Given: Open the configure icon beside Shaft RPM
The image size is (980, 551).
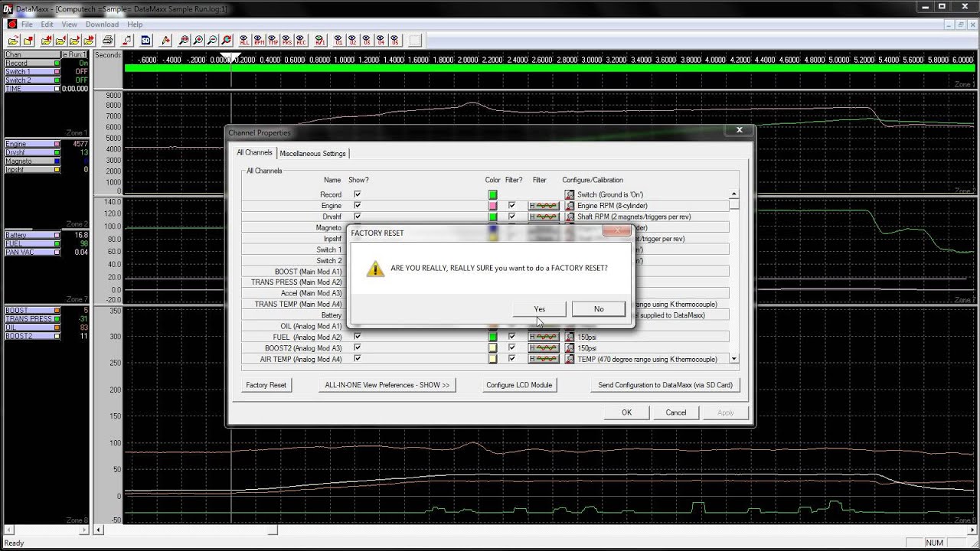Looking at the screenshot, I should (570, 217).
